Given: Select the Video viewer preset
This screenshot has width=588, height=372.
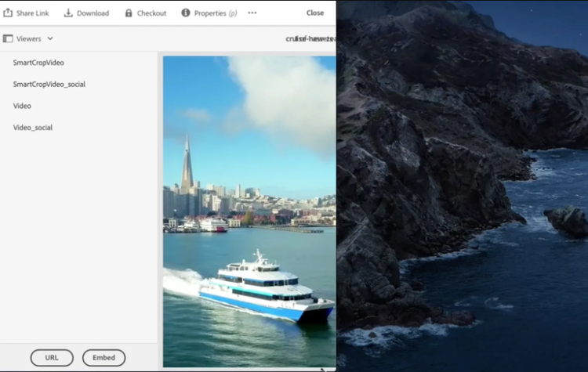Looking at the screenshot, I should click(22, 106).
